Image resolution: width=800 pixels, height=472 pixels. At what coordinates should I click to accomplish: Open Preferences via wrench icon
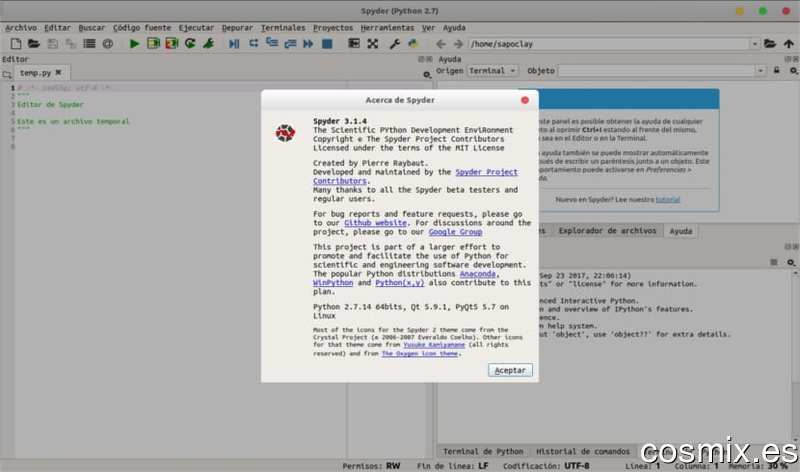tap(394, 44)
